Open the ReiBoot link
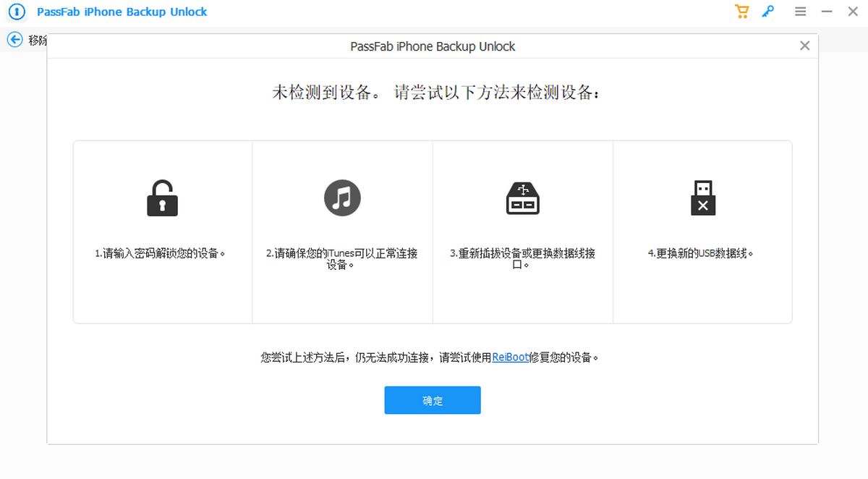 [x=511, y=357]
